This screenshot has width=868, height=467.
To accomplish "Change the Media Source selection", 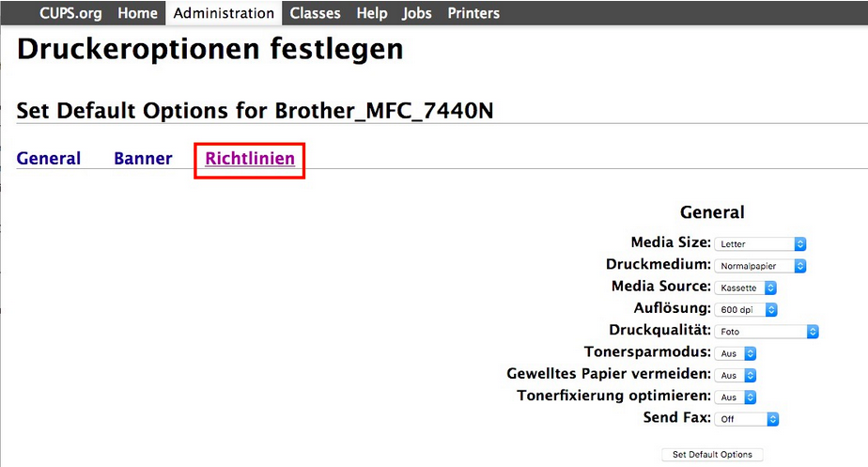I will (746, 288).
